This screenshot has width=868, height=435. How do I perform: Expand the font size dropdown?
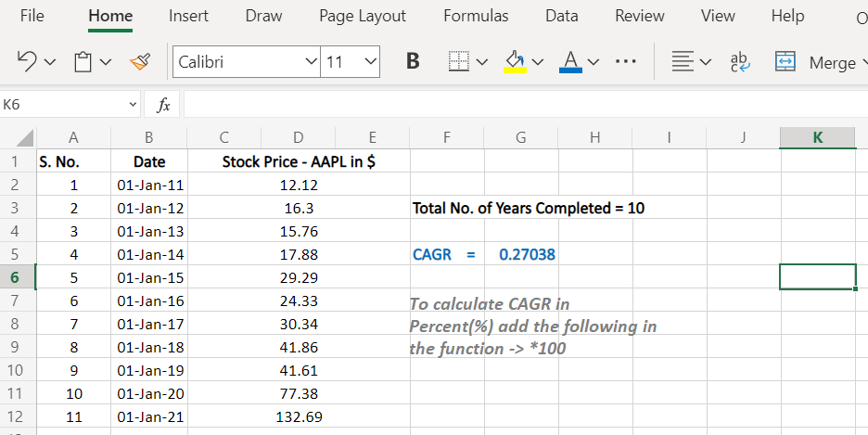tap(371, 62)
